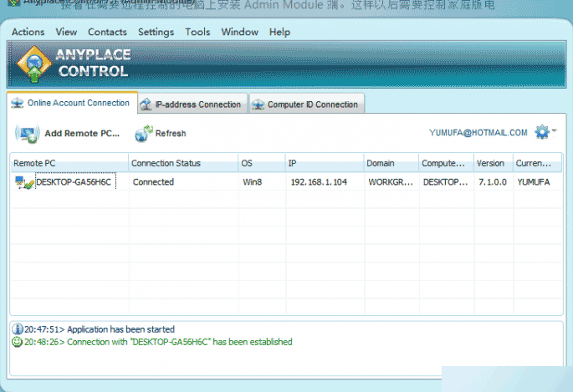
Task: Click the Computer ID Connection tab icon
Action: [x=258, y=104]
